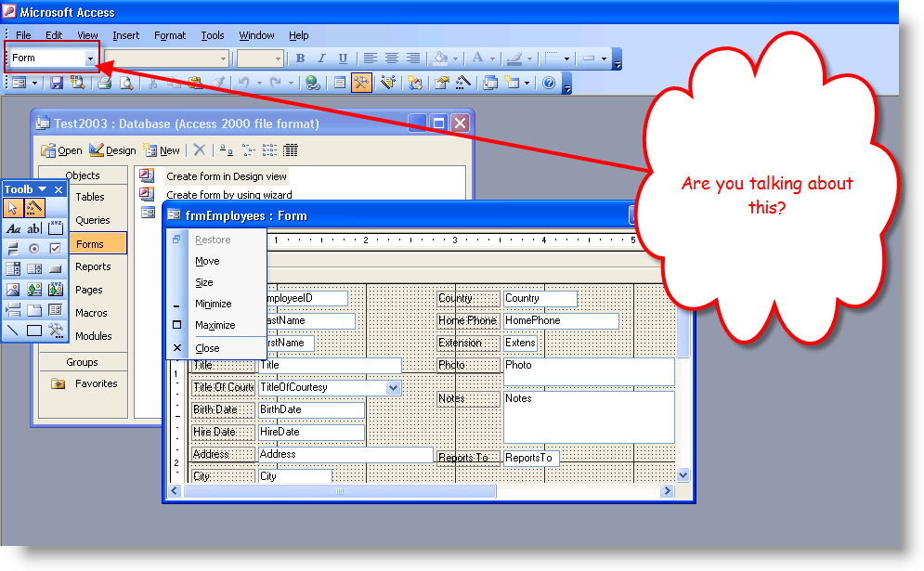924x571 pixels.
Task: Open the Object dropdown showing Form
Action: click(90, 58)
